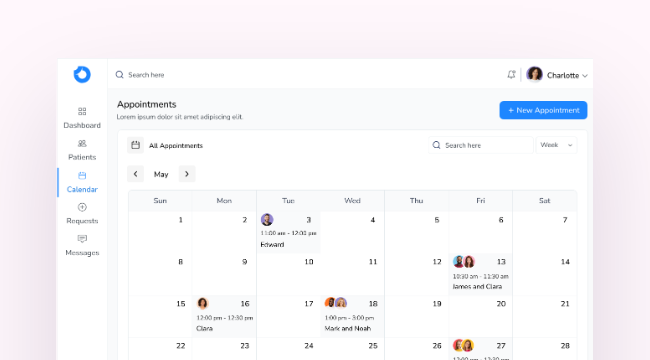Click the blue app logo icon
This screenshot has width=650, height=360.
pos(82,75)
